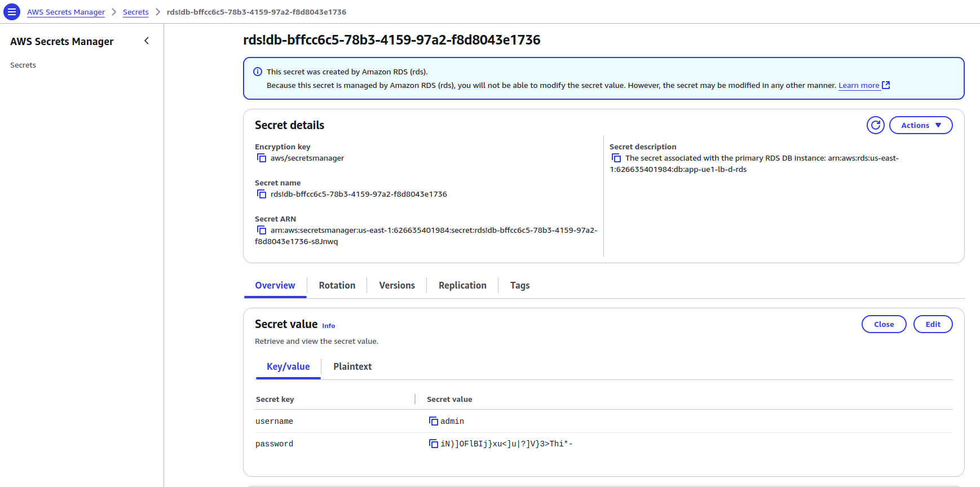The width and height of the screenshot is (980, 487).
Task: Click the password key cell
Action: (274, 444)
